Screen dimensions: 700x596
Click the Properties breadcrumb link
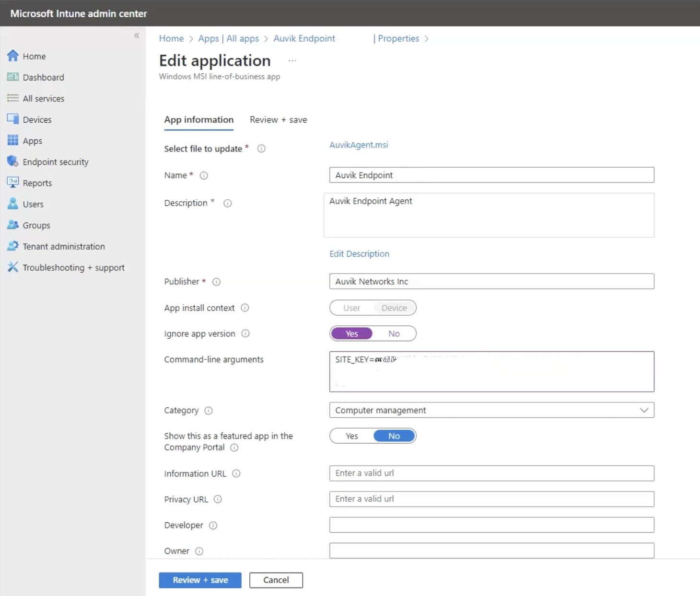tap(398, 38)
